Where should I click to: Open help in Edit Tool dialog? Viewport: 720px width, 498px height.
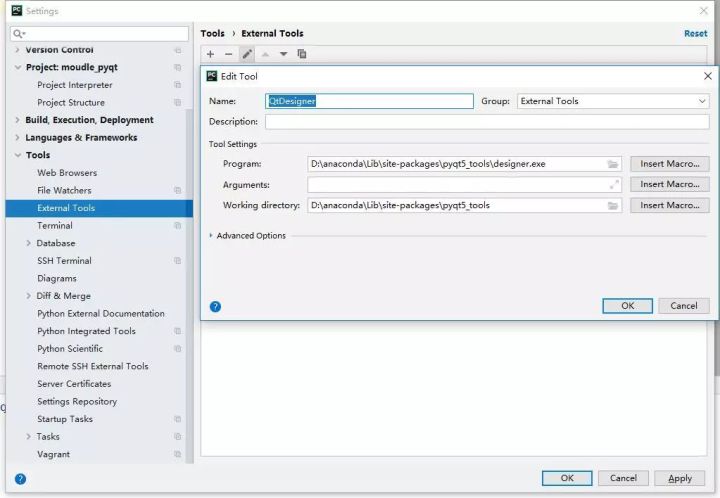pos(215,307)
